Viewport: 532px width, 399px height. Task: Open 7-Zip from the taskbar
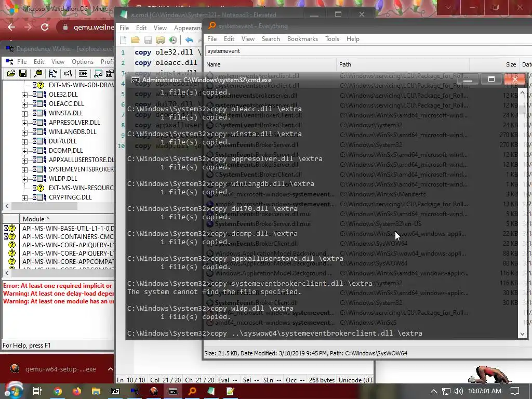[115, 391]
